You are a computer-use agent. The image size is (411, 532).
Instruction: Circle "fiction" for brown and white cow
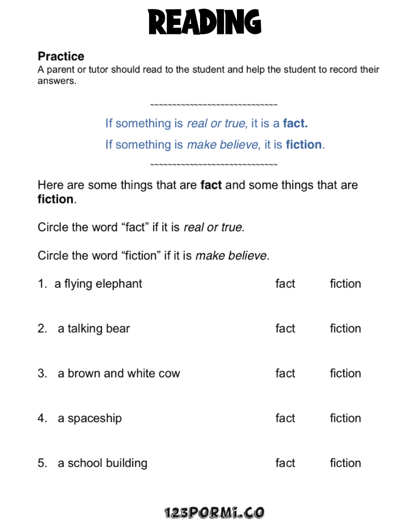[345, 373]
